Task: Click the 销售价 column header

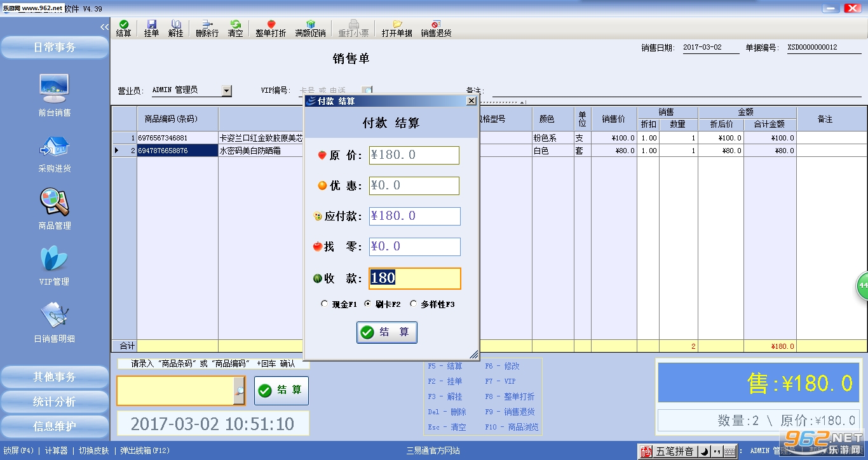Action: pos(614,119)
